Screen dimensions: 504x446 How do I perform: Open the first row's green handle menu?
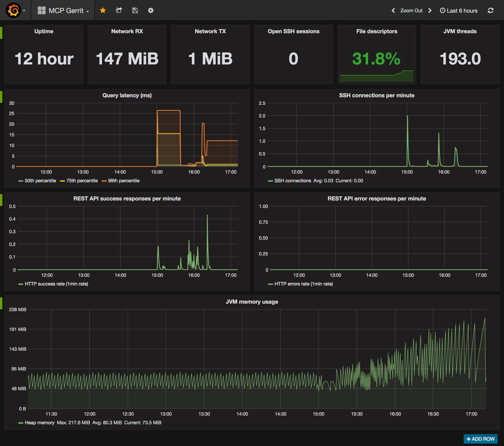tap(1, 33)
